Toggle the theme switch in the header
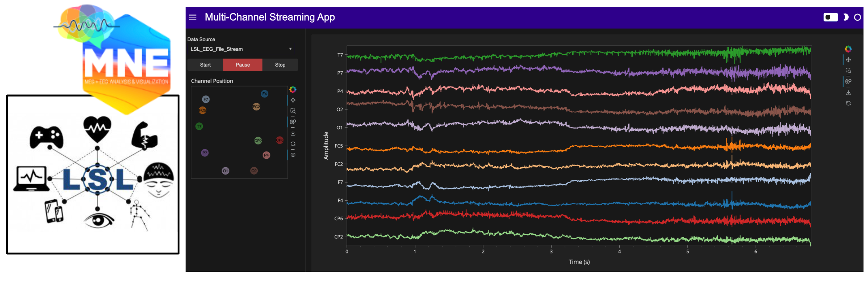868x281 pixels. pos(830,17)
